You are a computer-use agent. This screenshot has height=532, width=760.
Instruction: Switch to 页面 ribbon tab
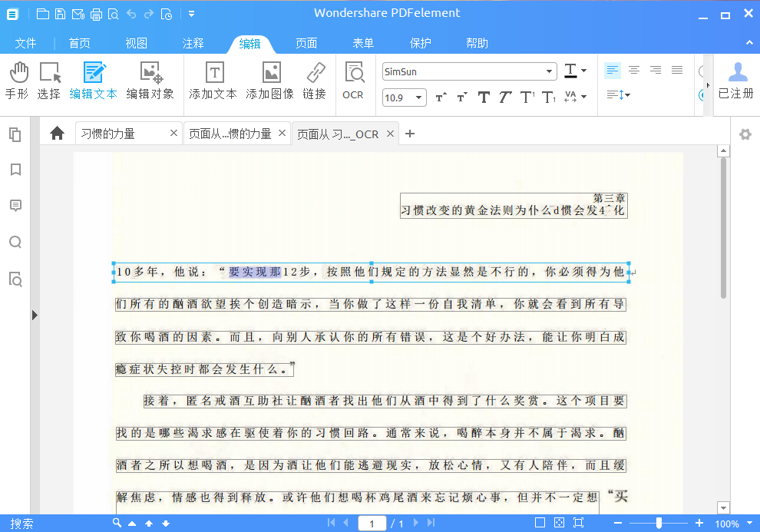(x=306, y=43)
